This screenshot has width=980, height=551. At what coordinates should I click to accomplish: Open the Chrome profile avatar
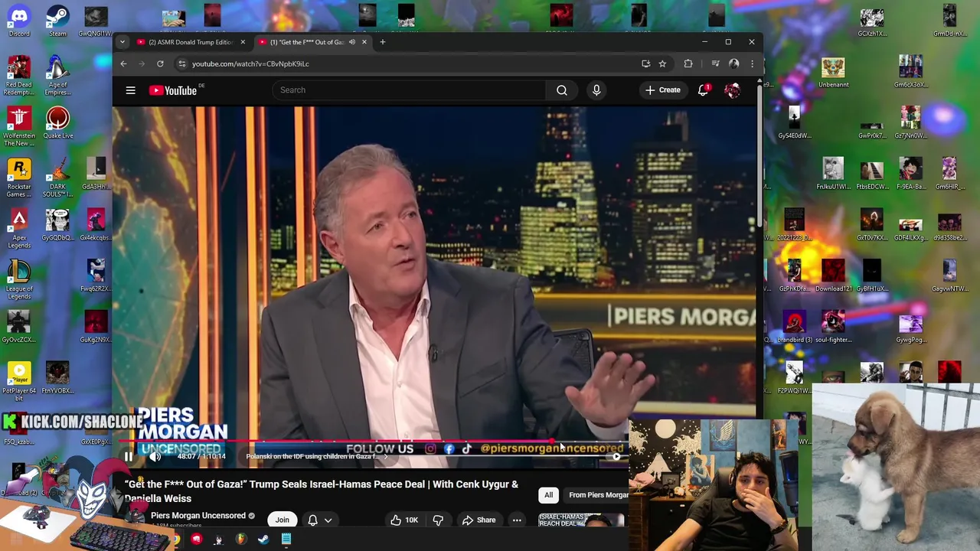coord(733,64)
